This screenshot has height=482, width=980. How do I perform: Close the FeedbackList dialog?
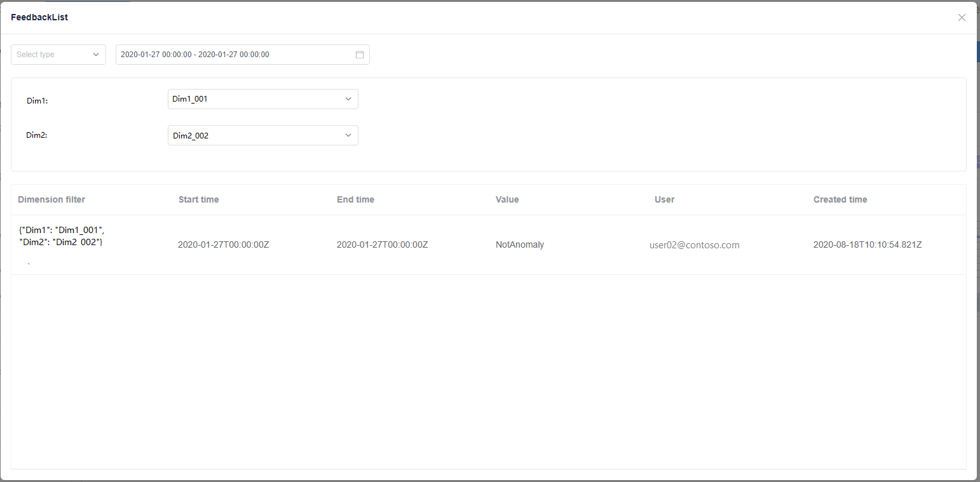[x=962, y=18]
